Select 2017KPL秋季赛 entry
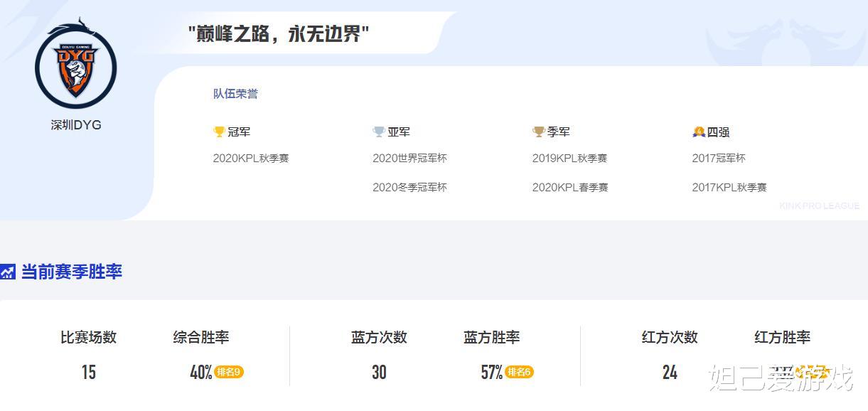 [729, 188]
